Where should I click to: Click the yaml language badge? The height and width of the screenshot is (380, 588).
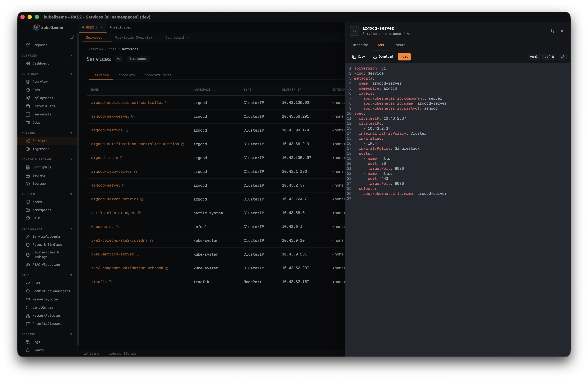(534, 57)
